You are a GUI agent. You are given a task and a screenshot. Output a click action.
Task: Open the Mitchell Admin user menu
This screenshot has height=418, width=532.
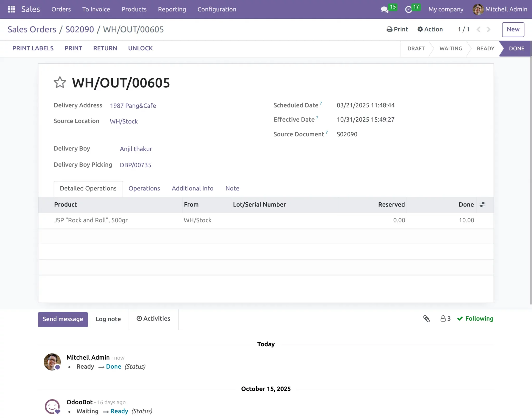tap(500, 9)
